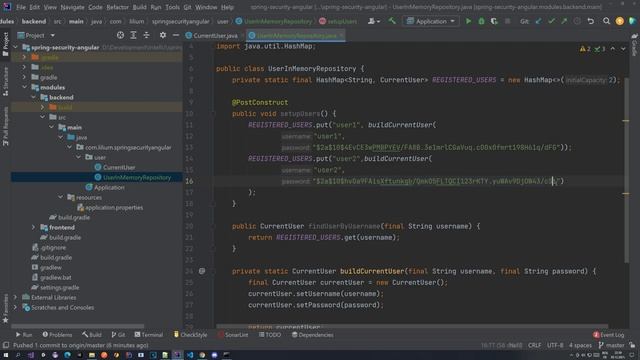Open Search Everywhere magnifier

607,21
